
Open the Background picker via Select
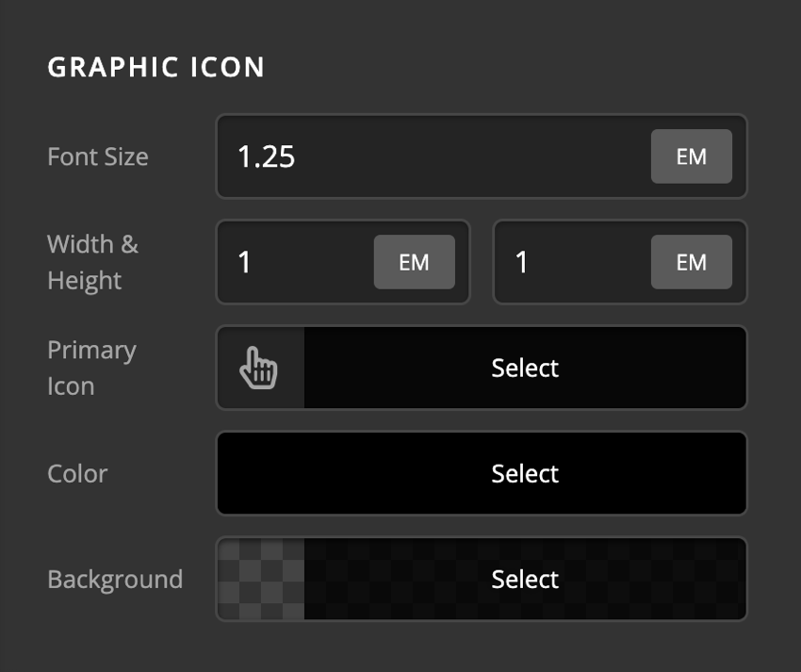524,579
